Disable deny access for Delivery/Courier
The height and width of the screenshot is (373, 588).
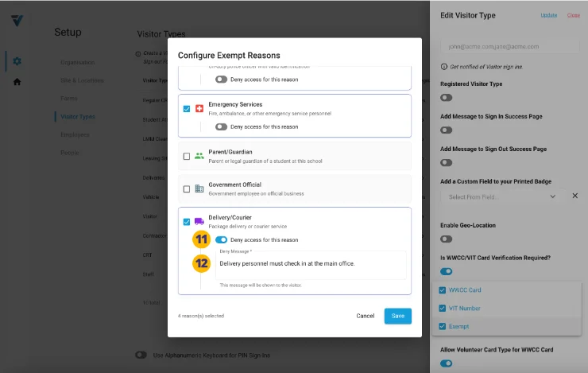tap(221, 239)
